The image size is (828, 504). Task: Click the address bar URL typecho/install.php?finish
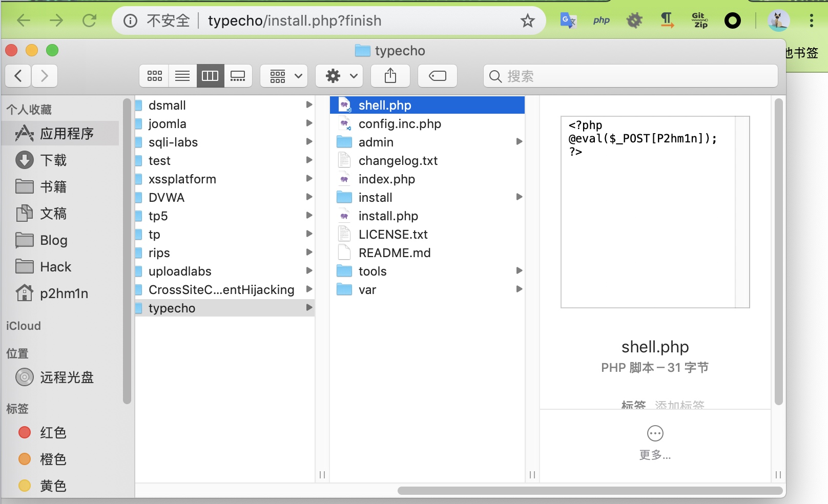point(295,20)
